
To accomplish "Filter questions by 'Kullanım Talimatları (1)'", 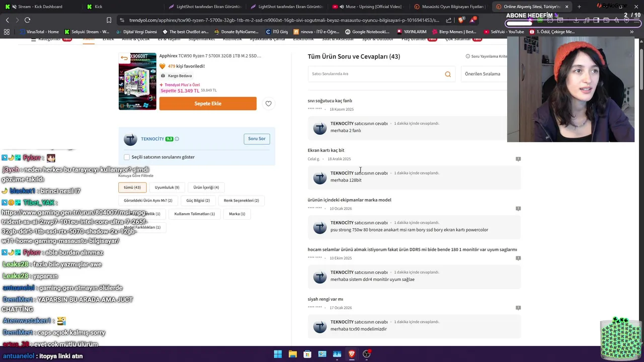I will (x=194, y=214).
